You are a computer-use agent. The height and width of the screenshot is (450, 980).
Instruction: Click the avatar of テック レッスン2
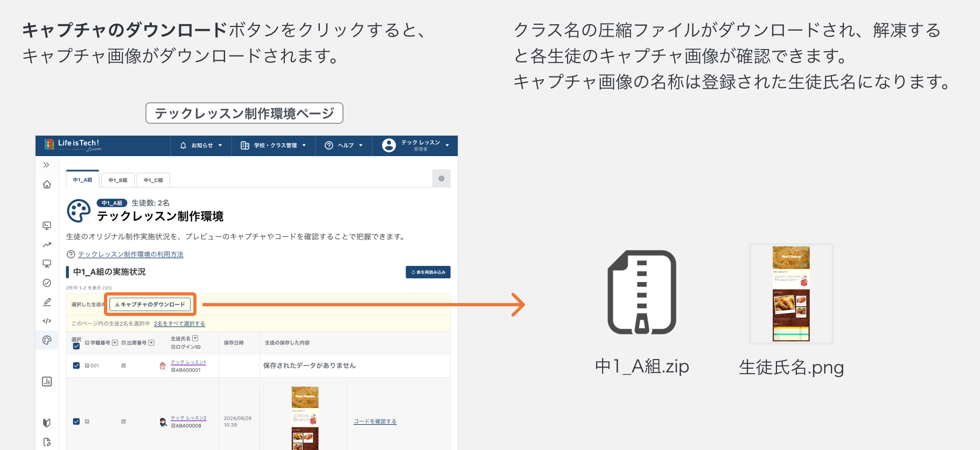pyautogui.click(x=163, y=422)
